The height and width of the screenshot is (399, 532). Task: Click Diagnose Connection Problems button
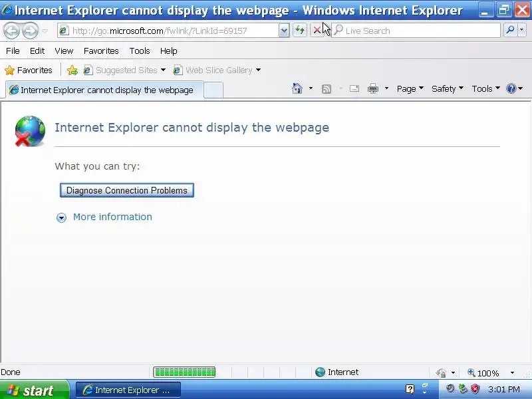[127, 190]
